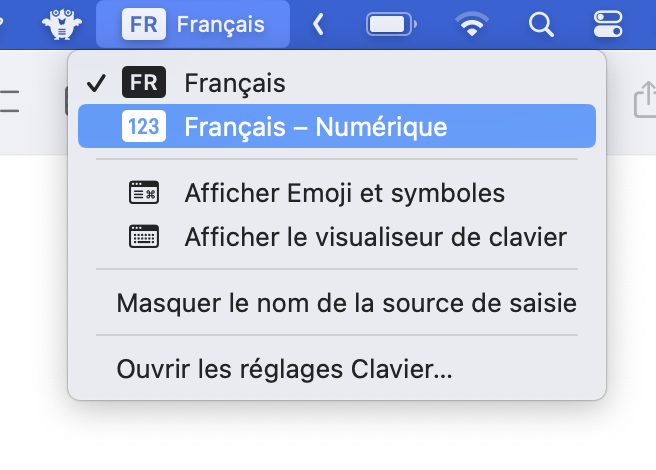
Task: Click the 123 numeric layout icon
Action: coord(144,127)
